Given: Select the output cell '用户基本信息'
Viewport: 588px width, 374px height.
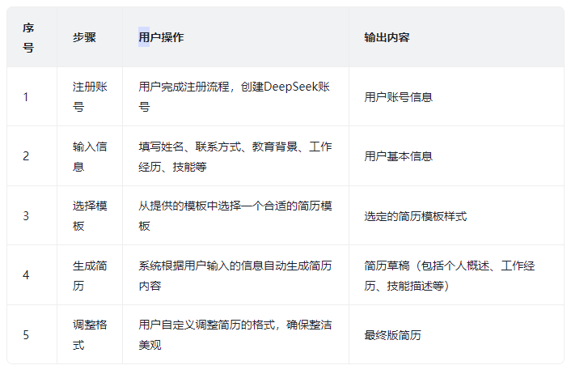Looking at the screenshot, I should 456,156.
